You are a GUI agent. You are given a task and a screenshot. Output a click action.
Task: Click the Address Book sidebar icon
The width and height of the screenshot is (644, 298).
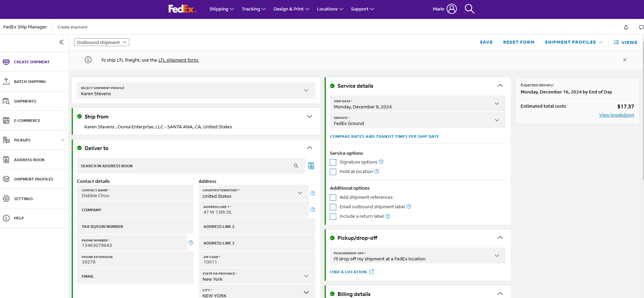[6, 160]
